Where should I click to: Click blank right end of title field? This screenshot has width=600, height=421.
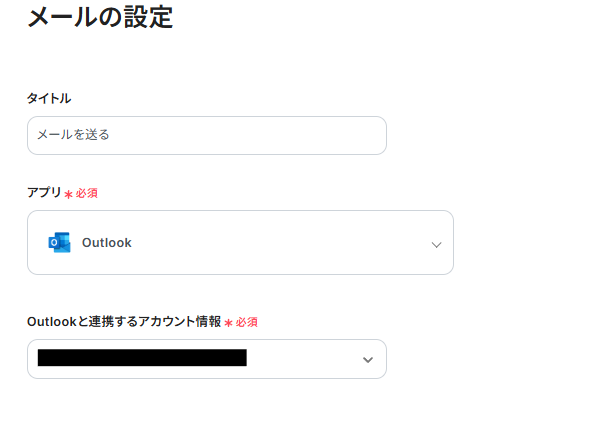(340, 135)
